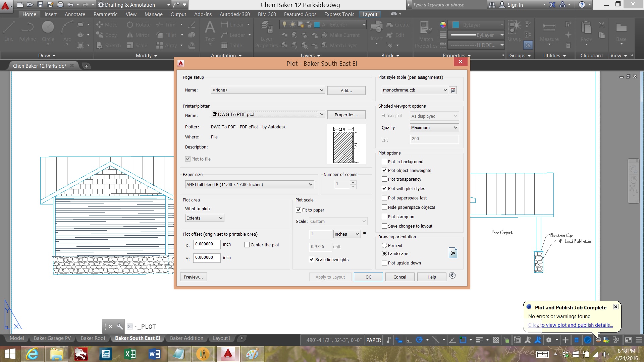Click the Autodesk Exchange X icon
This screenshot has height=362, width=644.
tap(552, 5)
